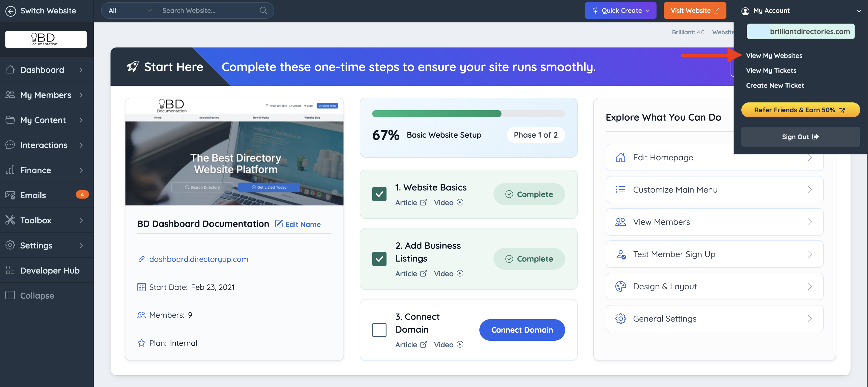Open the Connect Domain article external-link icon
Screen dimensions: 868x387
[424, 344]
